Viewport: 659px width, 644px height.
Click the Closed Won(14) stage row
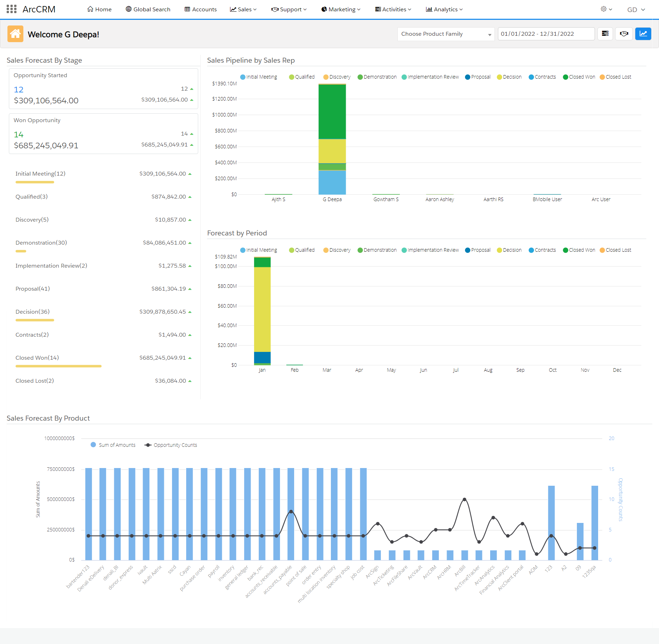37,358
